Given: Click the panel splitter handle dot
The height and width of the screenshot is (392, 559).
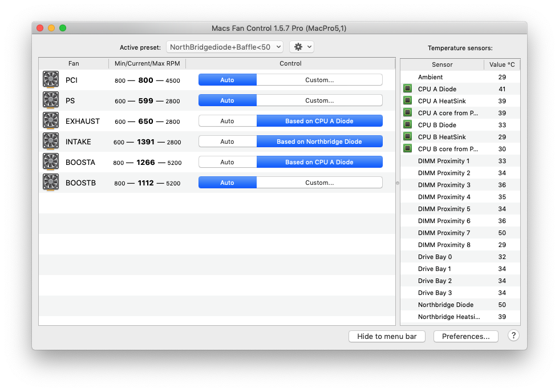Looking at the screenshot, I should [x=398, y=183].
